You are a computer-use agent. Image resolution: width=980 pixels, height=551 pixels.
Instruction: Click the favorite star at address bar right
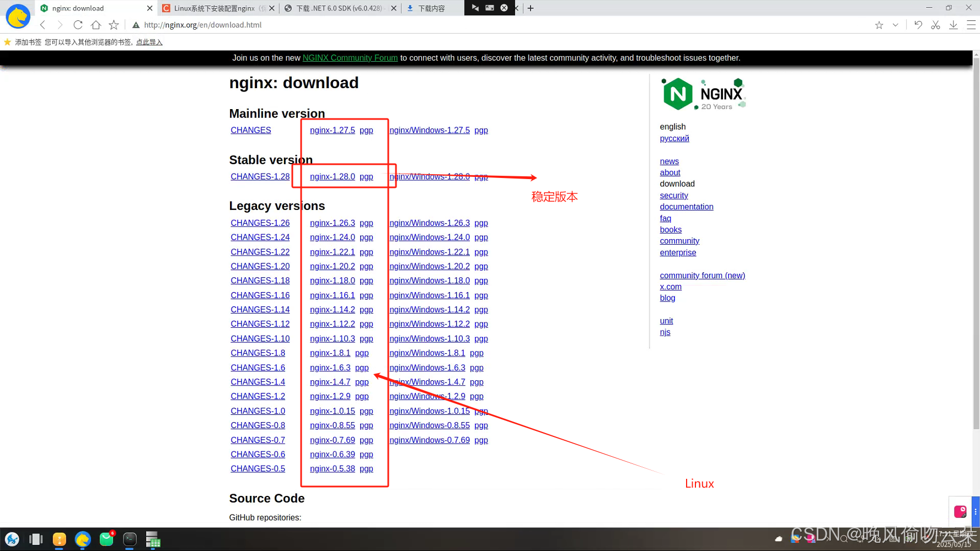pyautogui.click(x=879, y=25)
